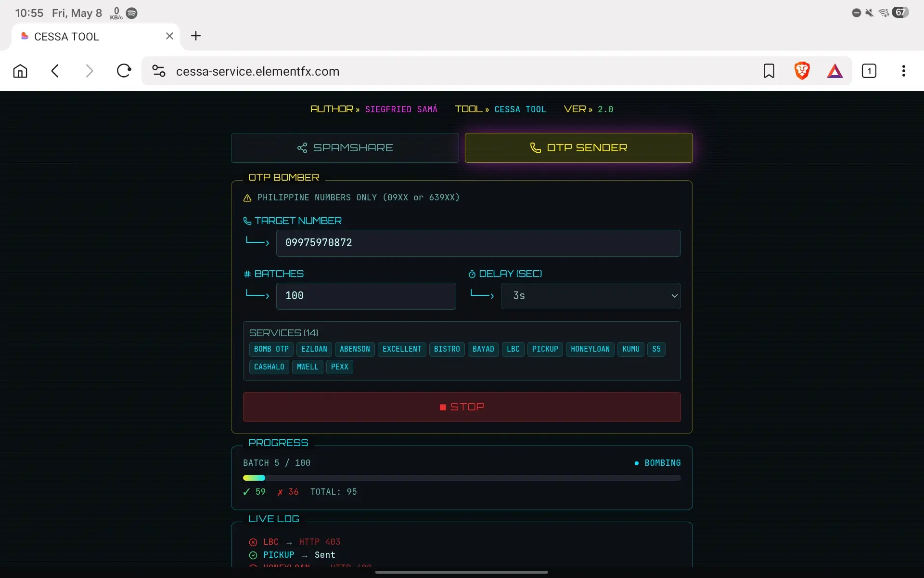Viewport: 924px width, 578px height.
Task: Click the PICKUP Sent log entry
Action: click(x=292, y=555)
